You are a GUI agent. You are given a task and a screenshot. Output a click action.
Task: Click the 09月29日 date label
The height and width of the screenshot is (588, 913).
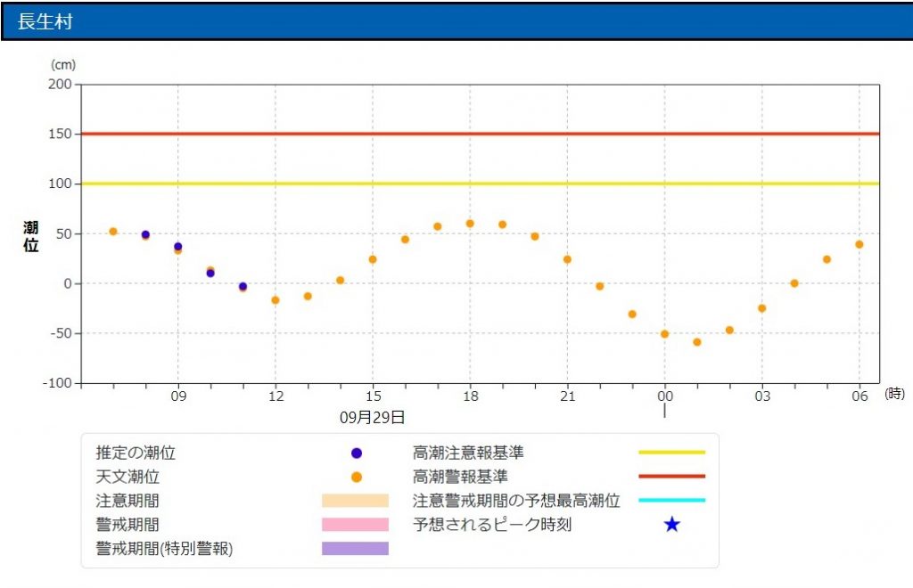pyautogui.click(x=372, y=417)
